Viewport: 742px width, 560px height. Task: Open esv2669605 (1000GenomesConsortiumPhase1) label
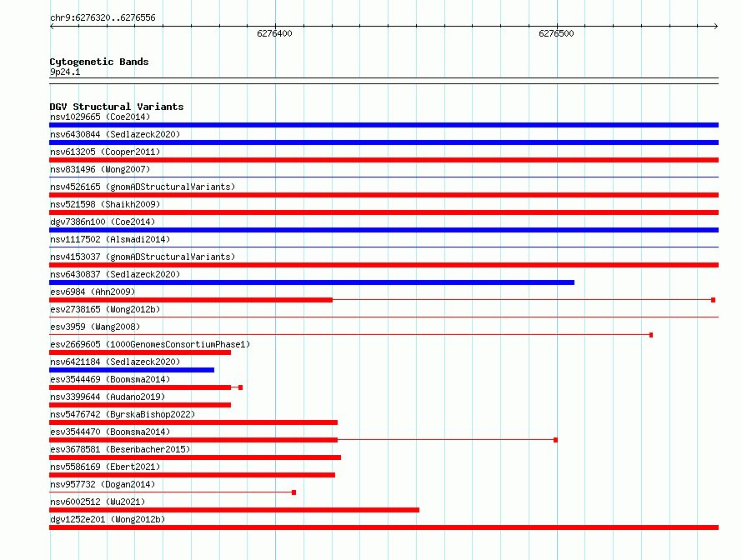tap(150, 344)
